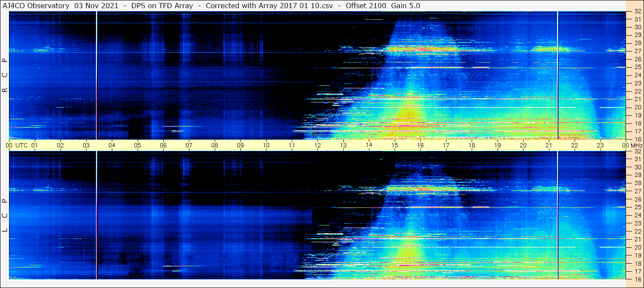Click the 18 hour tick on time axis
The height and width of the screenshot is (288, 644).
472,145
